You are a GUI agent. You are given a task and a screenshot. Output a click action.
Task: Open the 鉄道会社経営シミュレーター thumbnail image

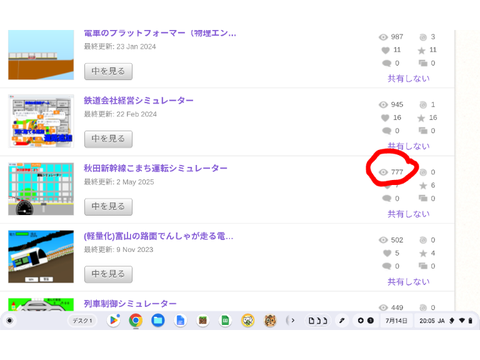[41, 121]
